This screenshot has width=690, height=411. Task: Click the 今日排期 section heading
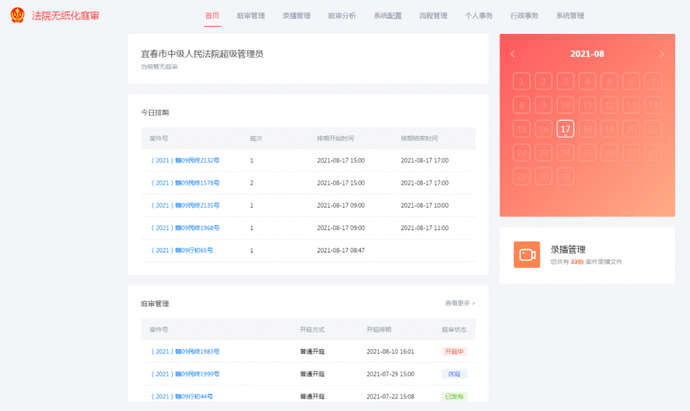pos(155,113)
